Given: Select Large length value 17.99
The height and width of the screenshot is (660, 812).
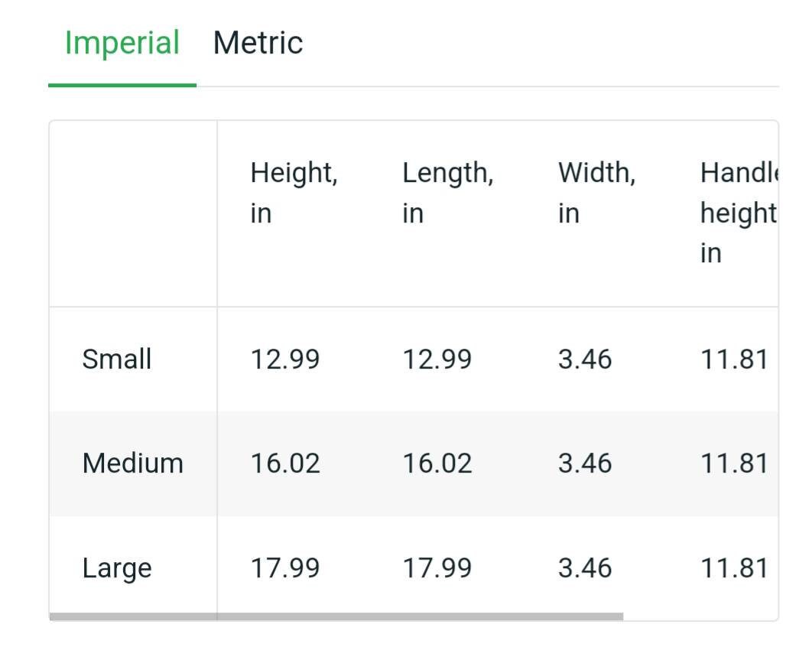Looking at the screenshot, I should coord(437,567).
